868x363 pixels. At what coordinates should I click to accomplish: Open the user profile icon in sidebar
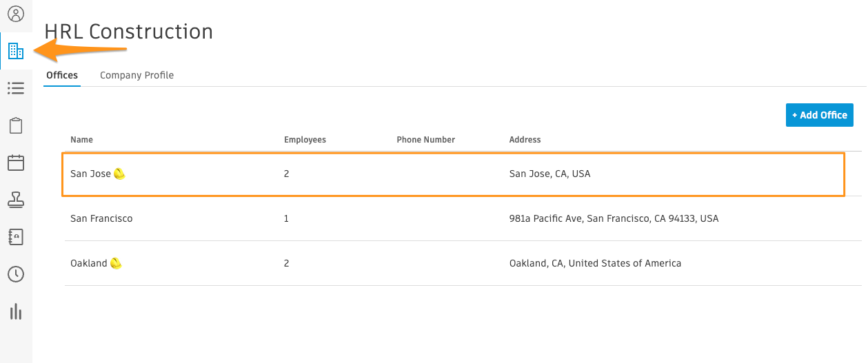(16, 14)
